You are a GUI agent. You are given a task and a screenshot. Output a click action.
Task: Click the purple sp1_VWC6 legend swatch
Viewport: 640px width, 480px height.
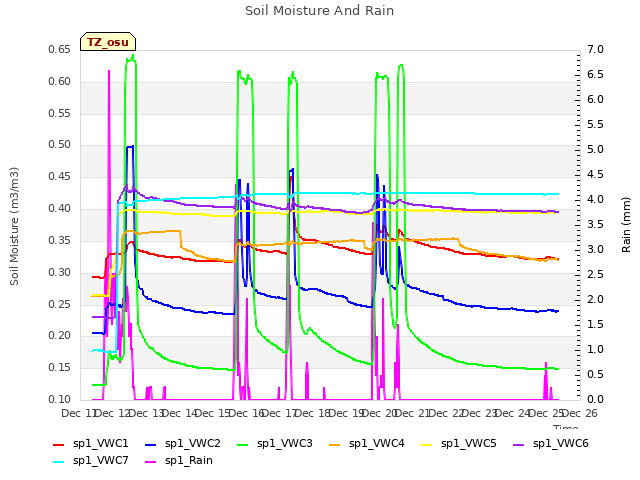[x=519, y=444]
